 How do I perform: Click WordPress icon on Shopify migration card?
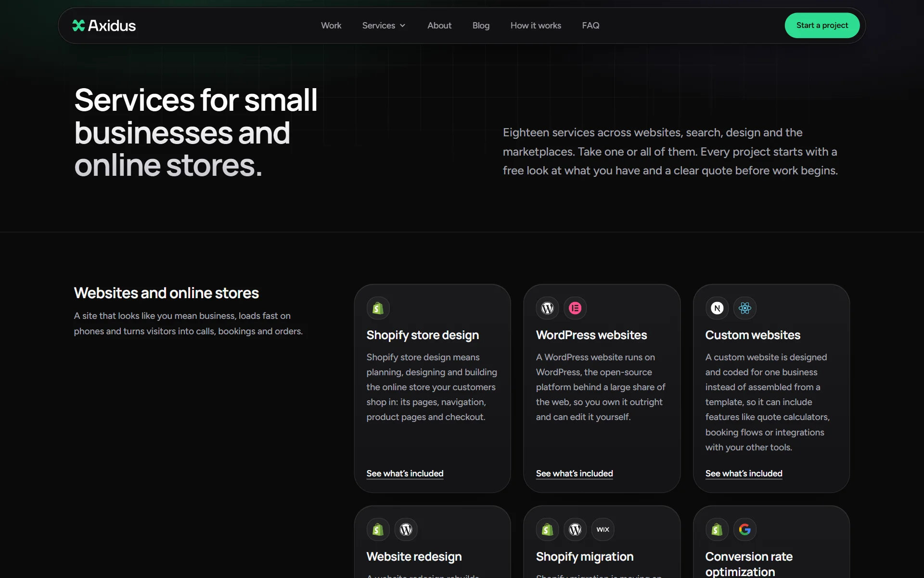tap(575, 529)
